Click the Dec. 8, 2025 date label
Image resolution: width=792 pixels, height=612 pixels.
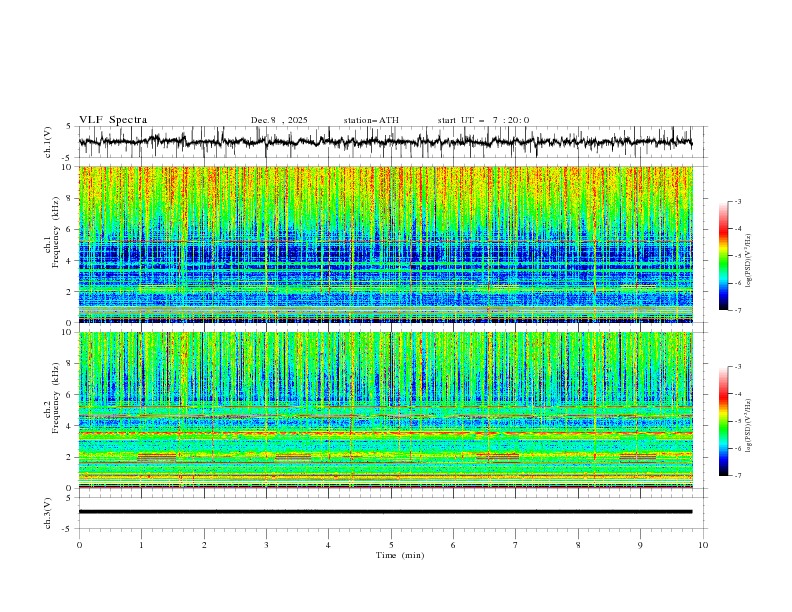click(x=279, y=120)
